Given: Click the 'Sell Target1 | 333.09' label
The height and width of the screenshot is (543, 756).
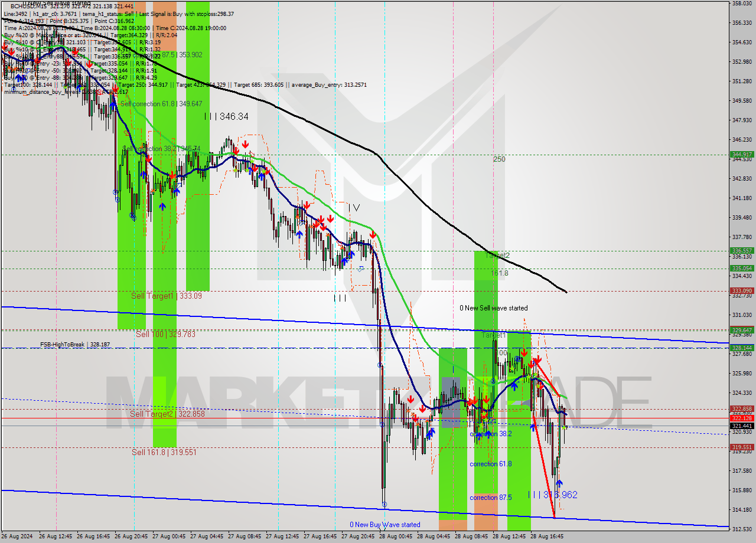Looking at the screenshot, I should tap(167, 296).
